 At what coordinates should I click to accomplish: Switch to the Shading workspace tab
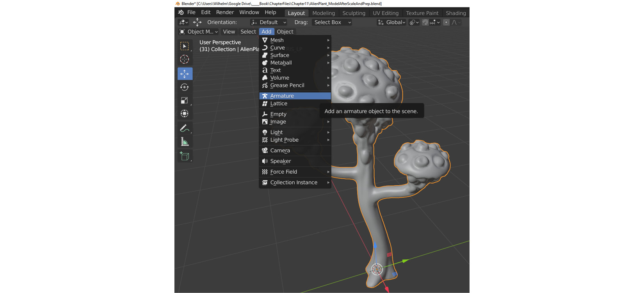(x=456, y=13)
